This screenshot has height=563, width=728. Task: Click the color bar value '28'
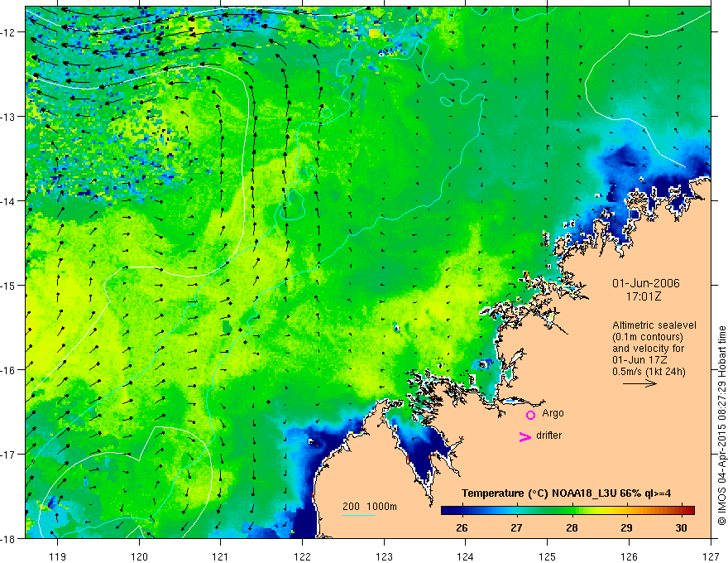tap(572, 527)
